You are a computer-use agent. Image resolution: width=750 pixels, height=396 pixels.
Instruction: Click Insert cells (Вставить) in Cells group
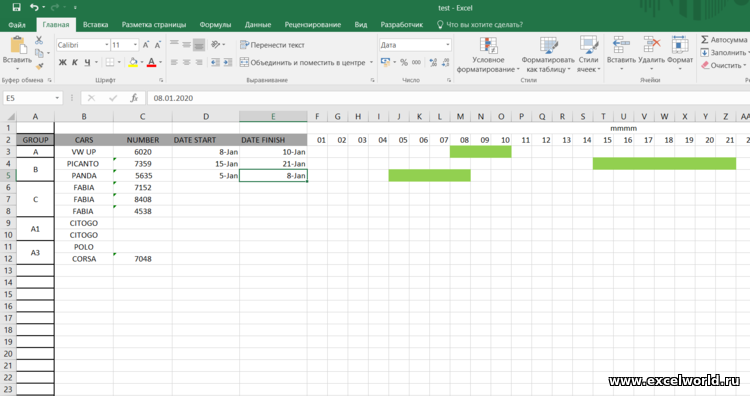(621, 53)
